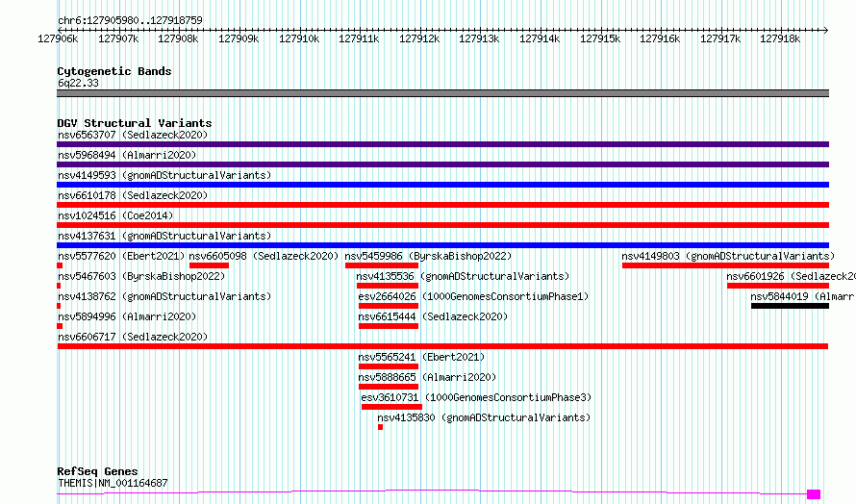This screenshot has width=856, height=504.
Task: Click the 127912k ruler tick label
Action: [419, 38]
